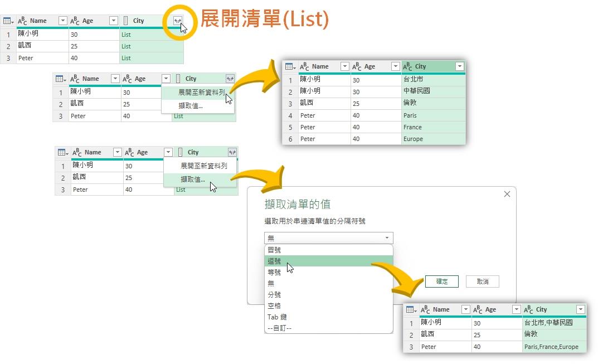This screenshot has height=364, width=598.
Task: Click Age type icon in comma-joined result table
Action: (x=478, y=310)
